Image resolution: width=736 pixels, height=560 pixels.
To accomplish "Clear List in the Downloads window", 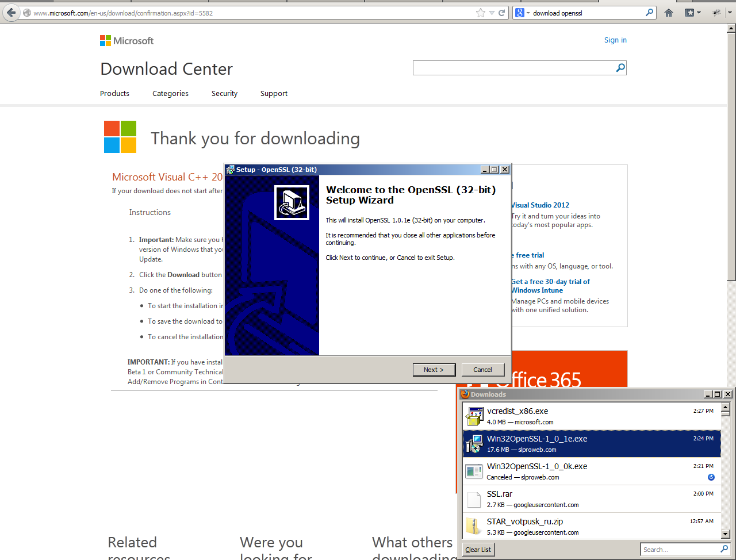I will 478,550.
